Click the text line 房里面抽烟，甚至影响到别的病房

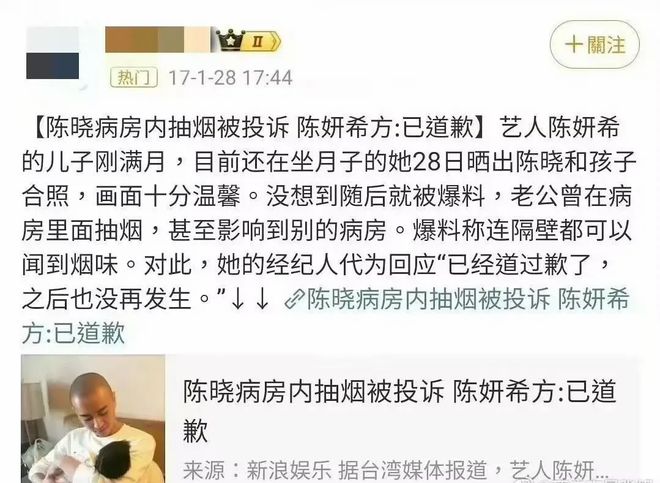click(204, 230)
